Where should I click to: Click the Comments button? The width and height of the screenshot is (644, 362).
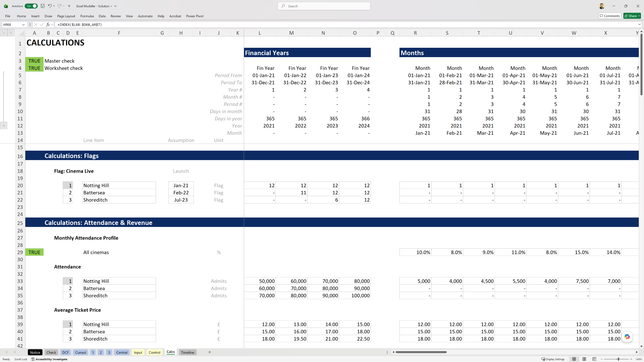[610, 16]
